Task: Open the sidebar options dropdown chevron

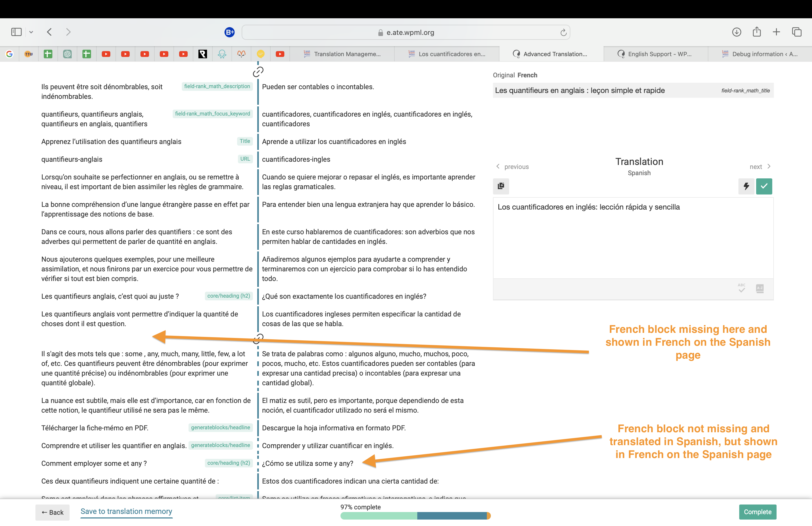Action: (x=31, y=32)
